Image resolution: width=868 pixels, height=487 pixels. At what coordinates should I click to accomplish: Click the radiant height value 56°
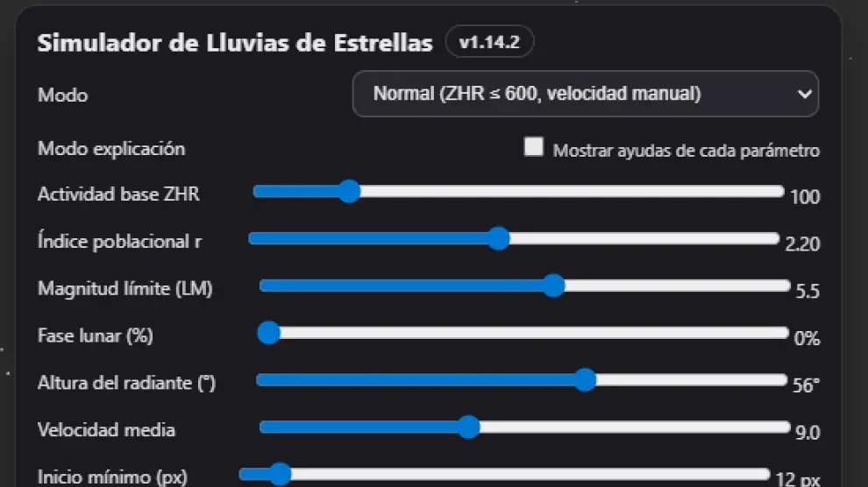coord(806,385)
